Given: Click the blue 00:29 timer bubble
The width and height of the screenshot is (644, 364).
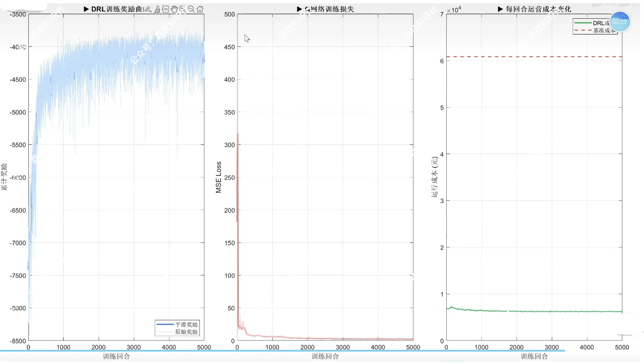Looking at the screenshot, I should pos(619,22).
